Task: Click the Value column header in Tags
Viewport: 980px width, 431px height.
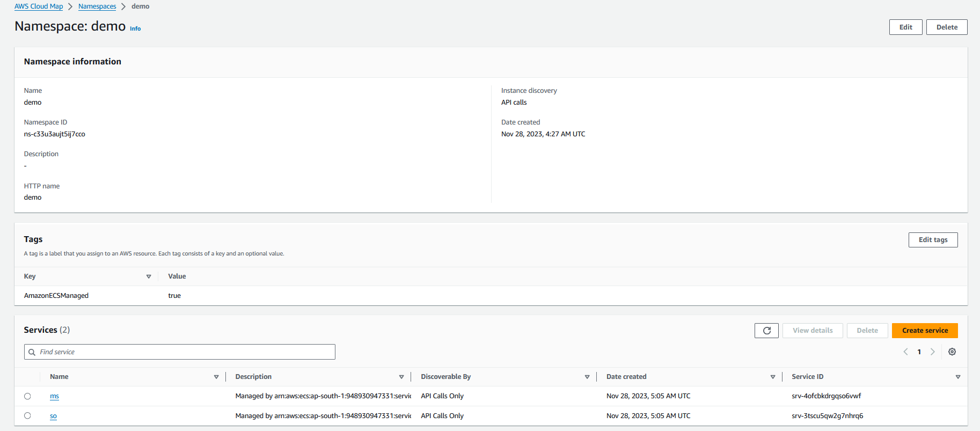Action: click(x=177, y=276)
